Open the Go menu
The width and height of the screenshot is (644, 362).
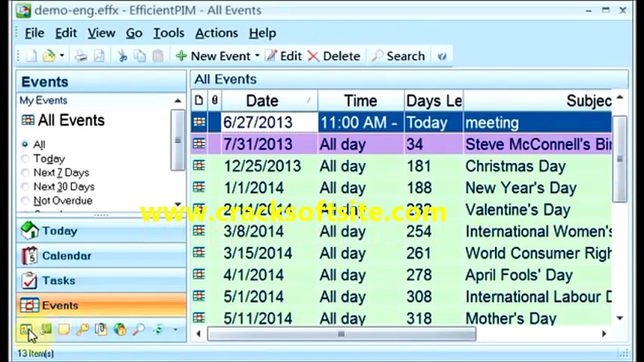(134, 33)
